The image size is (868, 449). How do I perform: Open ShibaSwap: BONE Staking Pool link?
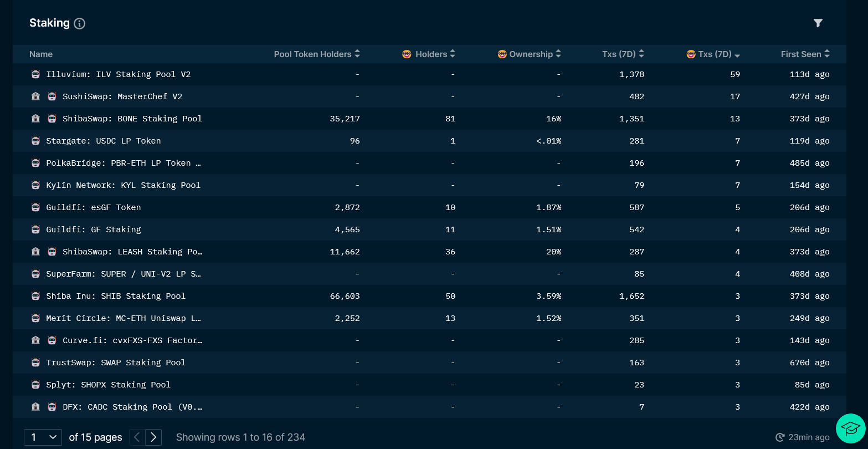pos(132,119)
